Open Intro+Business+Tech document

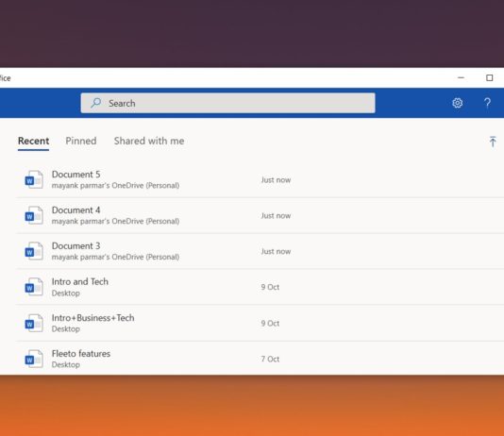coord(92,318)
